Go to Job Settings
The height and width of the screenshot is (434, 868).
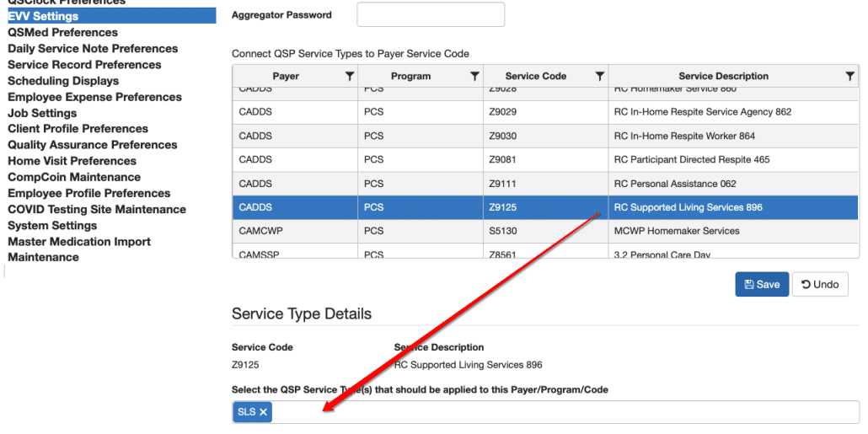(x=42, y=113)
